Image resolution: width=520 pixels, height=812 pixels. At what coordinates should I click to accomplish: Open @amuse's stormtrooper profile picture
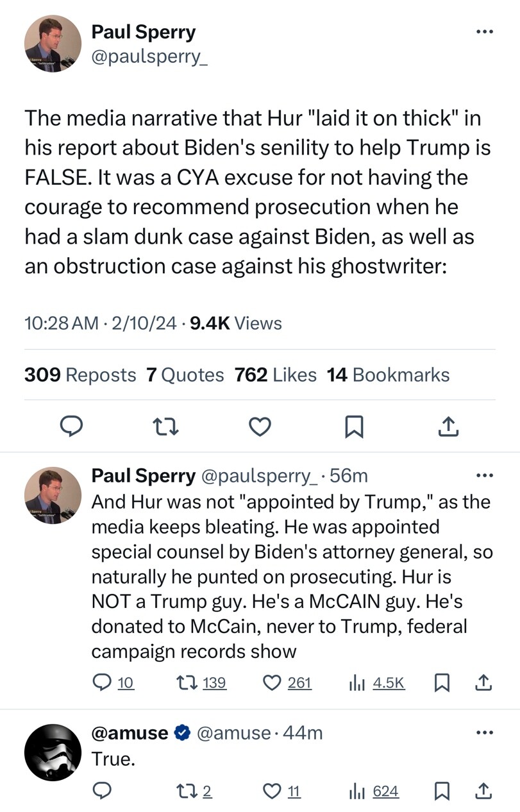click(x=53, y=752)
